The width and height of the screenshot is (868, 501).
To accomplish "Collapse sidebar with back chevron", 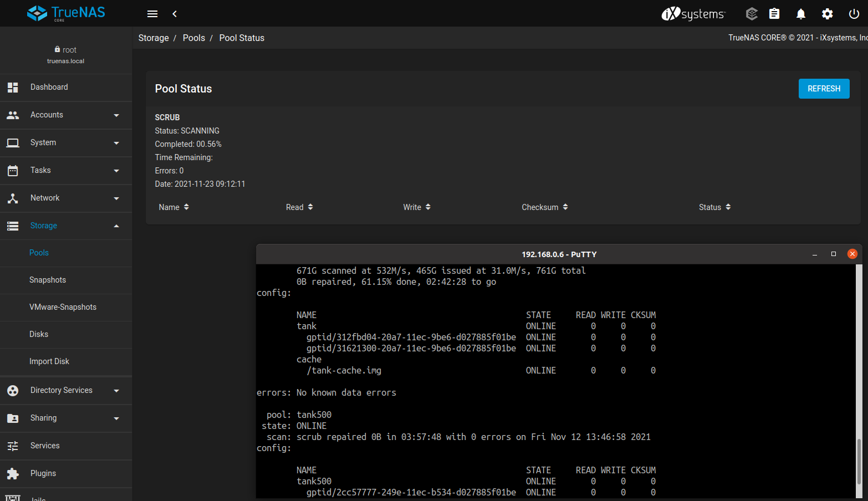I will coord(175,14).
